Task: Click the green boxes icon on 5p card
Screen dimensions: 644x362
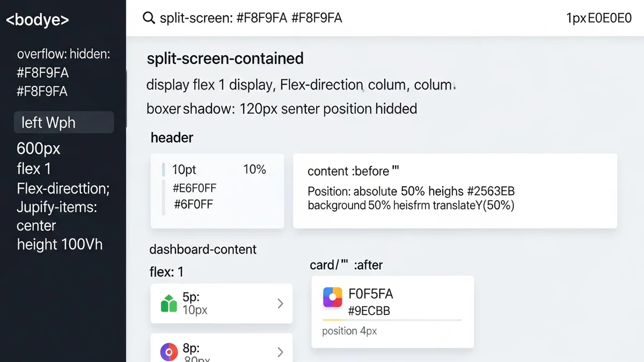Action: tap(169, 304)
